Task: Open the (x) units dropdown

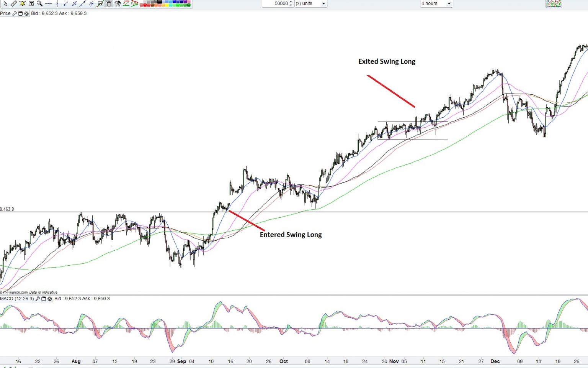Action: (x=323, y=3)
